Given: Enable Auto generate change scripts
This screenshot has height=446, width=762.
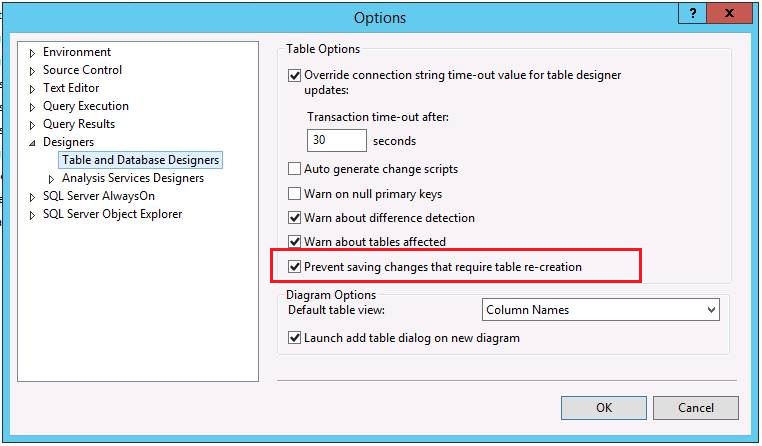Looking at the screenshot, I should tap(294, 169).
